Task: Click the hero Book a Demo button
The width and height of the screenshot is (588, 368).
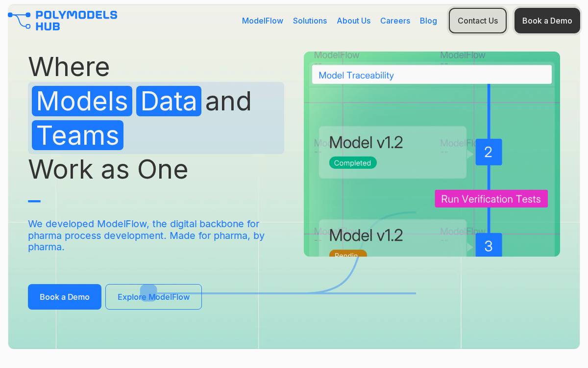Action: coord(65,297)
